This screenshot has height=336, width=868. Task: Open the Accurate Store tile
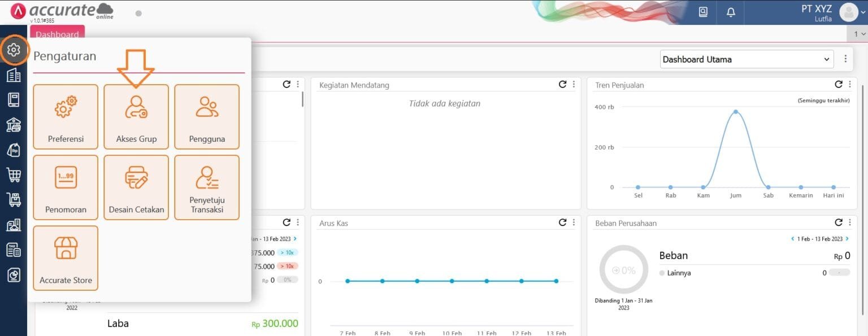coord(66,258)
